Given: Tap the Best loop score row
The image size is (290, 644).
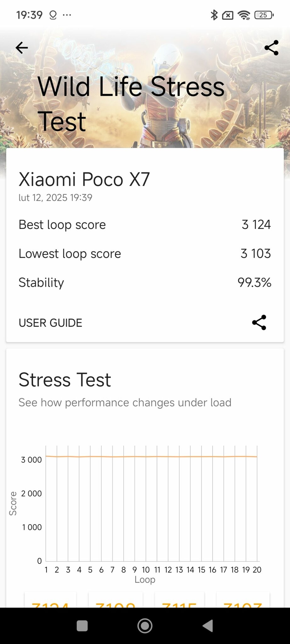Looking at the screenshot, I should (x=145, y=225).
